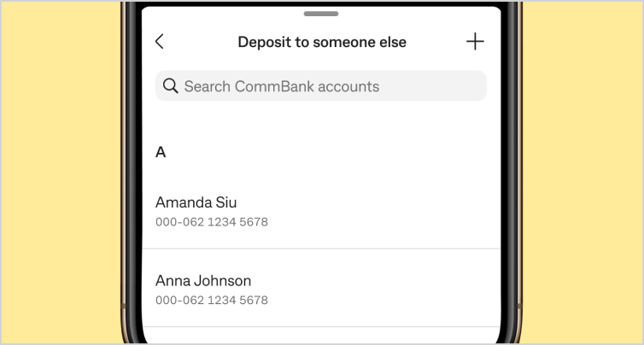Click the 'Search CommBank accounts' placeholder text
The height and width of the screenshot is (345, 644).
pyautogui.click(x=282, y=86)
